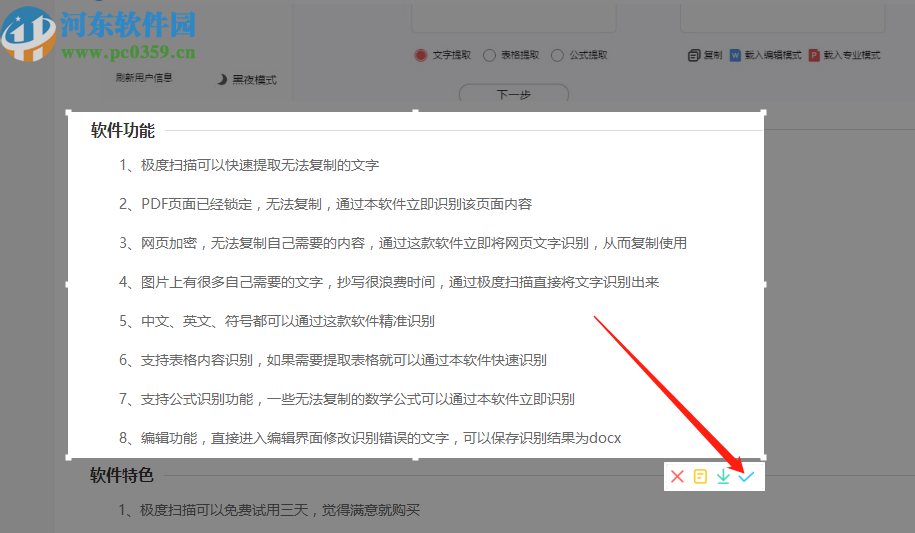
Task: Click the right text box above 复制
Action: pos(783,18)
